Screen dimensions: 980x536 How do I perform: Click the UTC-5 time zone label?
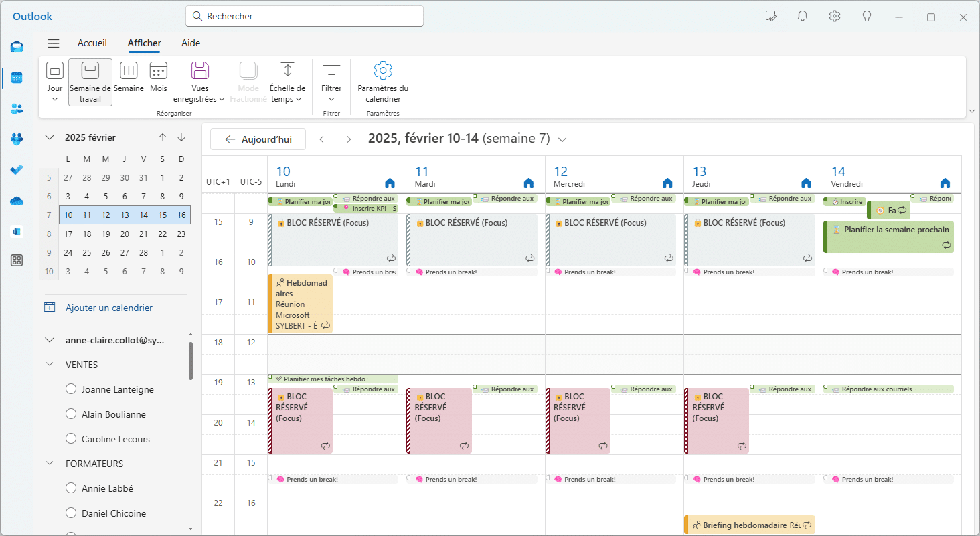pos(251,182)
